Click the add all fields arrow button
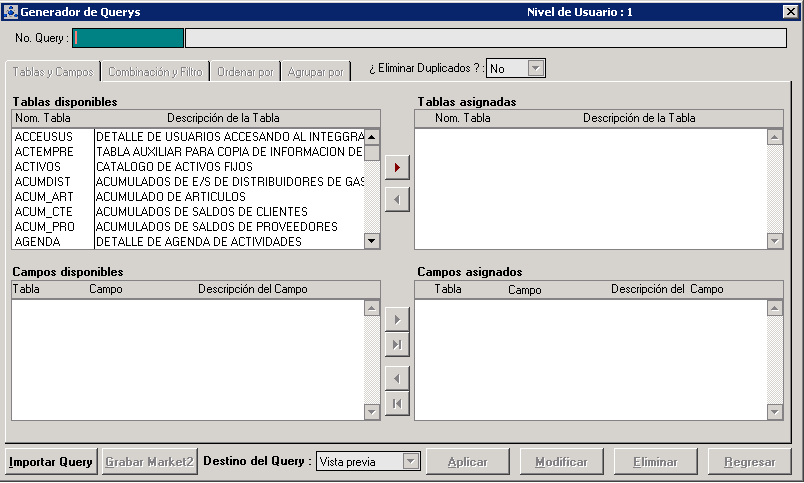 [x=397, y=345]
